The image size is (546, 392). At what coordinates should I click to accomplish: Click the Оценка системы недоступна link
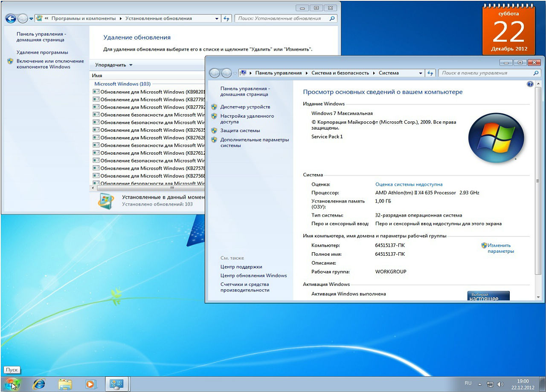click(409, 184)
